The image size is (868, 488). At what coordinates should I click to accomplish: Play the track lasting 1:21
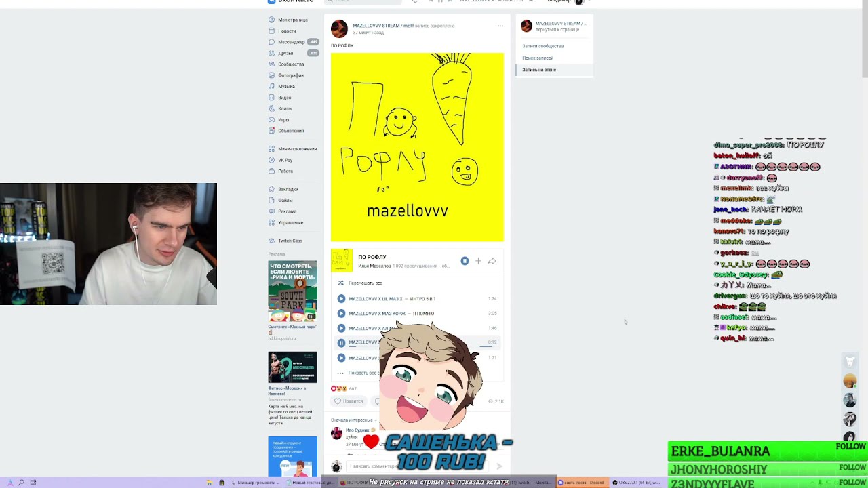pos(341,358)
